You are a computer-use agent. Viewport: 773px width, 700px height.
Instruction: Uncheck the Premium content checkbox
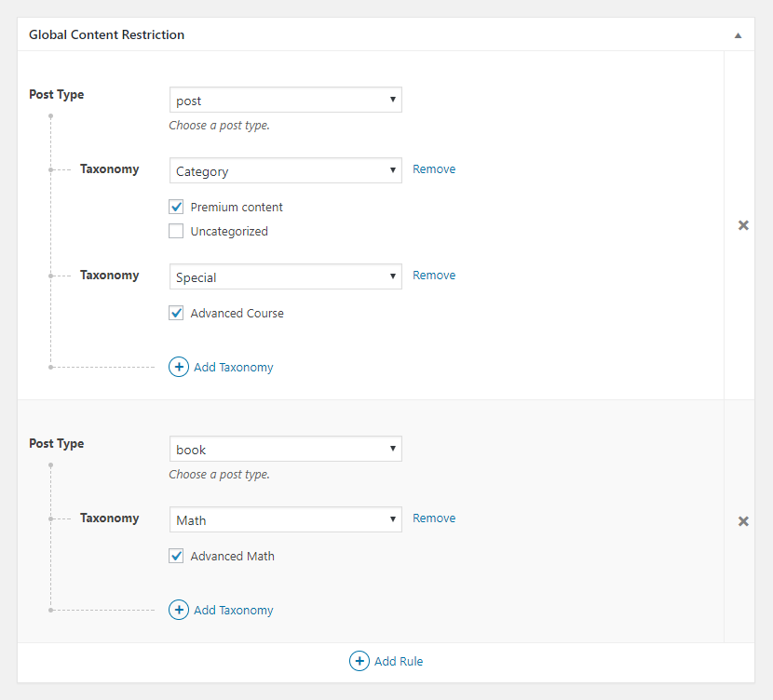(x=176, y=207)
